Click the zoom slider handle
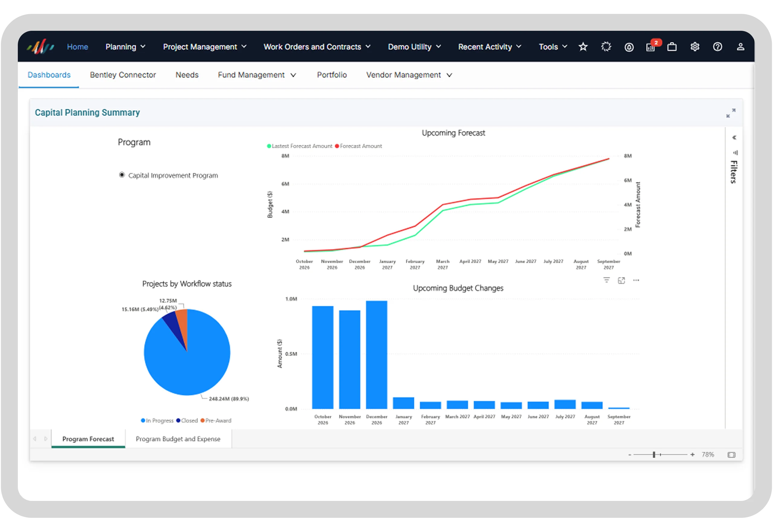The height and width of the screenshot is (532, 773). point(654,455)
